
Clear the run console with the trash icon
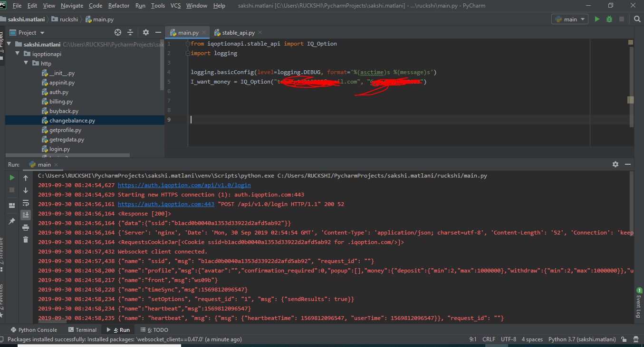[26, 239]
